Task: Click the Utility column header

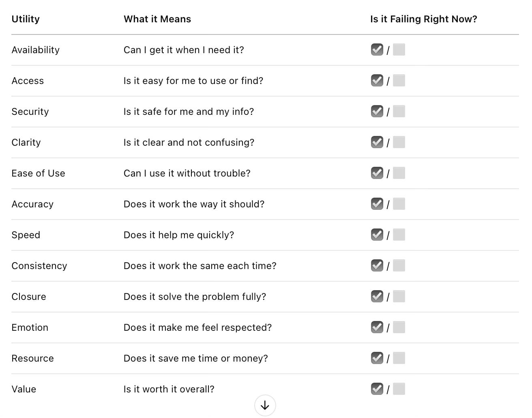Action: 26,19
